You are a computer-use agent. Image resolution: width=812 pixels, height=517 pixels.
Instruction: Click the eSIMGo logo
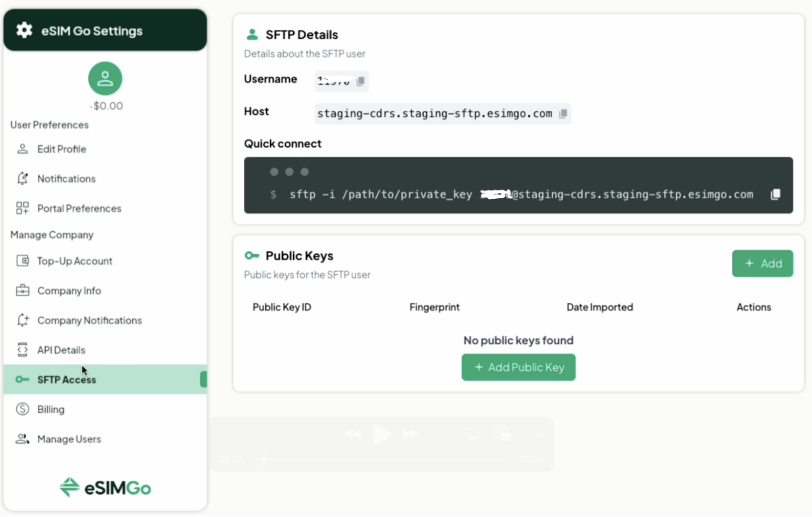(x=105, y=488)
